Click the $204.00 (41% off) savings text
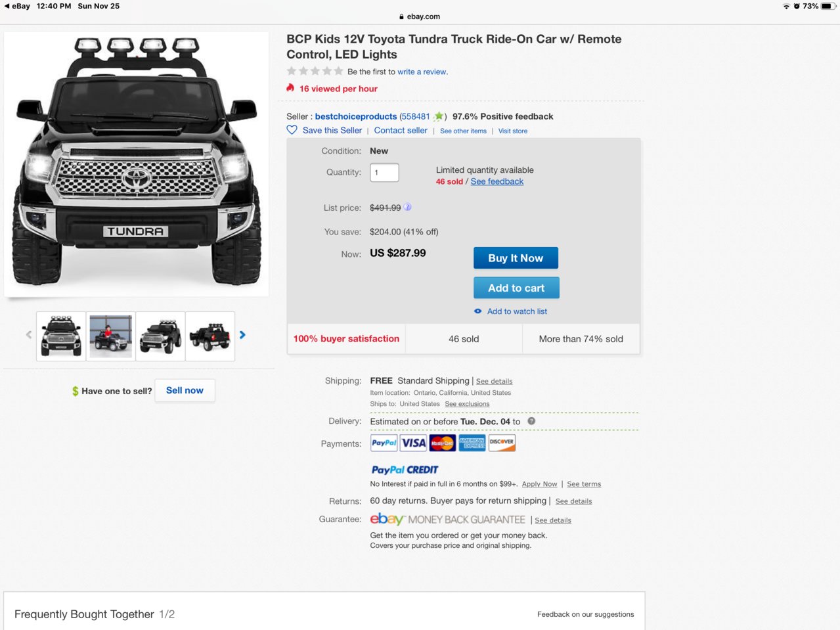Screen dimensions: 840x630 click(404, 232)
